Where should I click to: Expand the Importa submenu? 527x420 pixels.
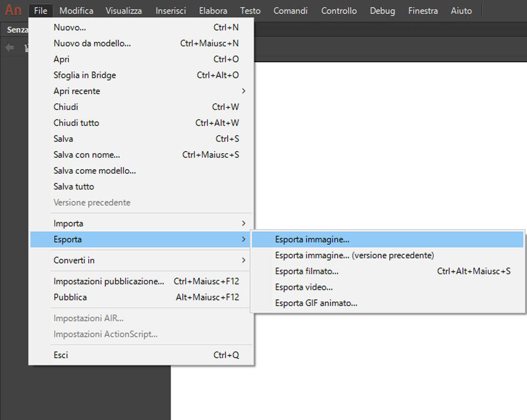click(68, 223)
